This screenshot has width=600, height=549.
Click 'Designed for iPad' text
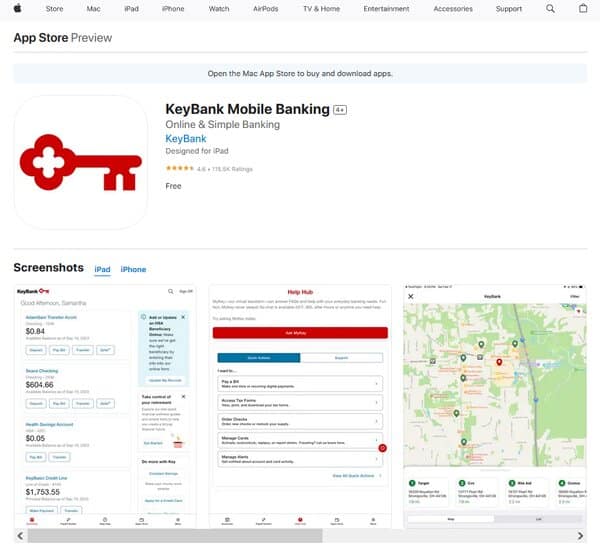point(197,151)
